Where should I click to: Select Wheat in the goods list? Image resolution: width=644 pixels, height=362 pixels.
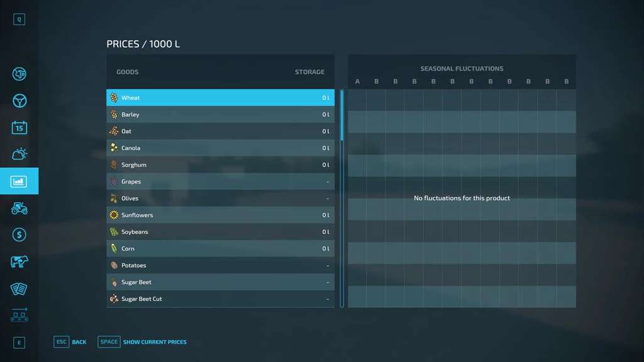(x=220, y=98)
